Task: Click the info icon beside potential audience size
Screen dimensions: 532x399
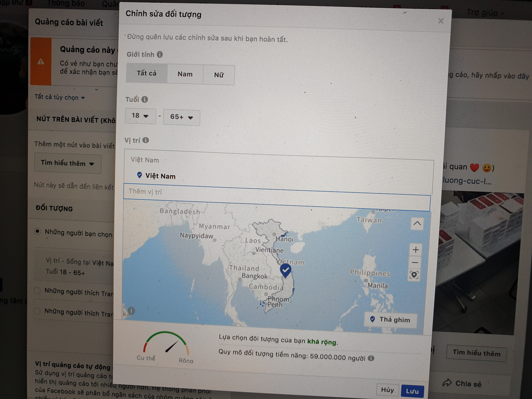Action: (x=371, y=358)
